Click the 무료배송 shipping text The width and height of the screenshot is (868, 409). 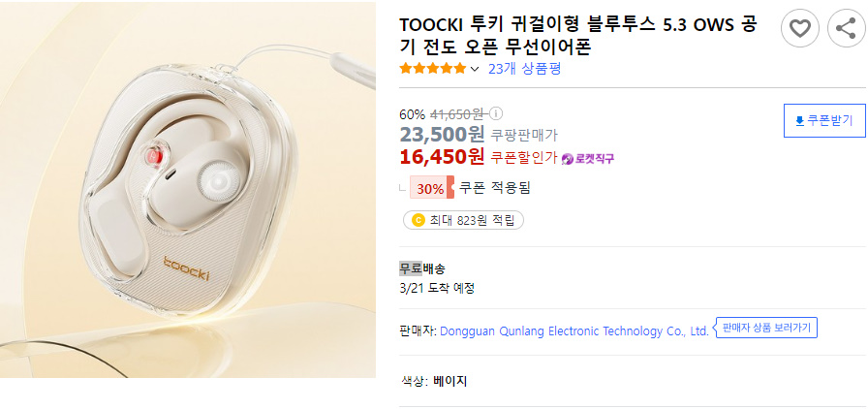(422, 269)
